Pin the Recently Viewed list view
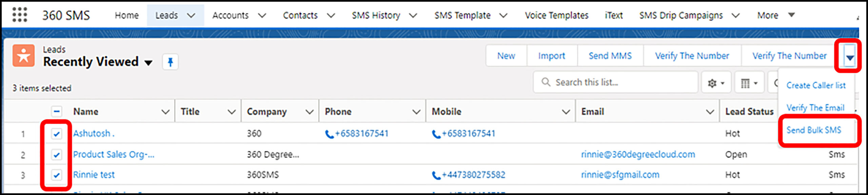This screenshot has height=195, width=868. click(x=170, y=62)
